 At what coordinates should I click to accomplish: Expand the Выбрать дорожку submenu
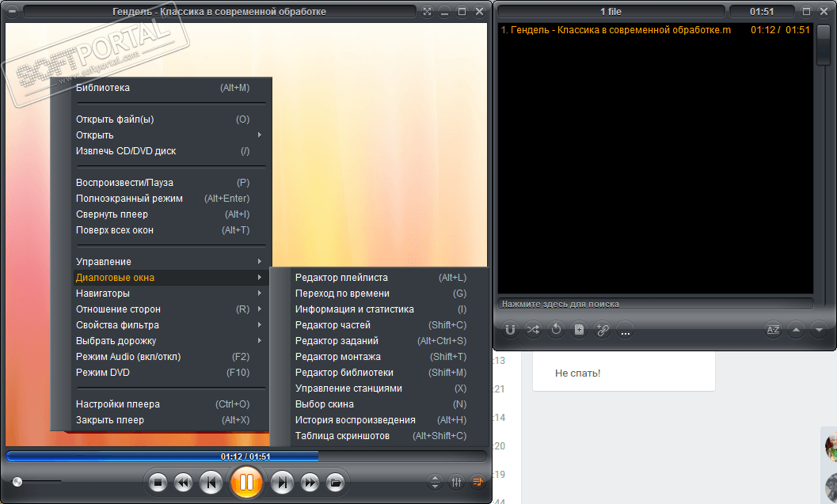click(x=163, y=341)
